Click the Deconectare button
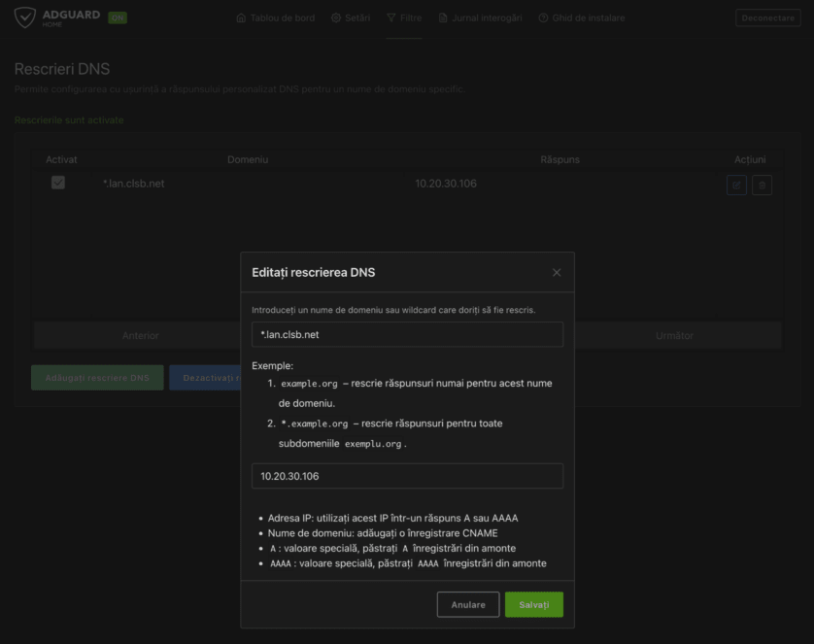 coord(767,18)
